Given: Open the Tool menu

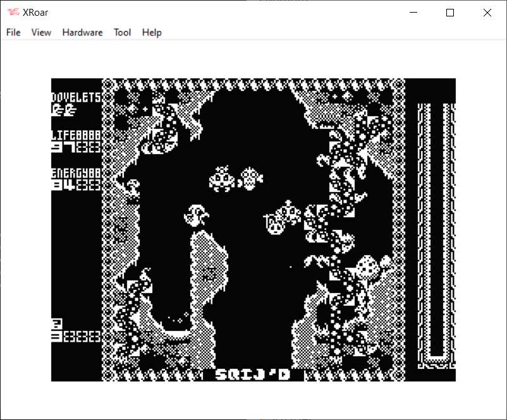Looking at the screenshot, I should (122, 32).
